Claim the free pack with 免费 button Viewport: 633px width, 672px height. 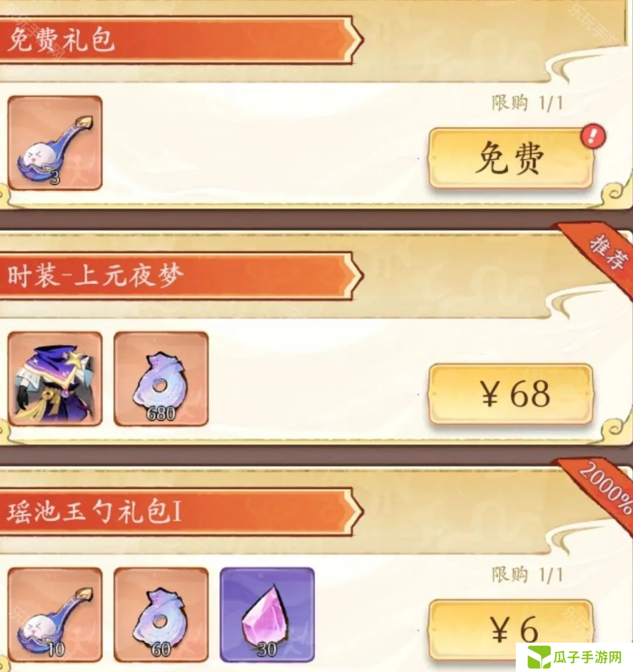point(511,158)
